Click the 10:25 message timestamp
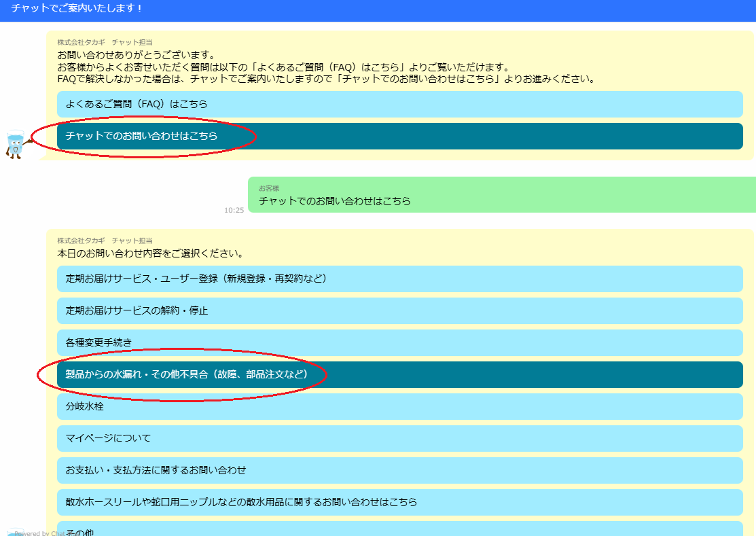Image resolution: width=756 pixels, height=536 pixels. point(234,210)
